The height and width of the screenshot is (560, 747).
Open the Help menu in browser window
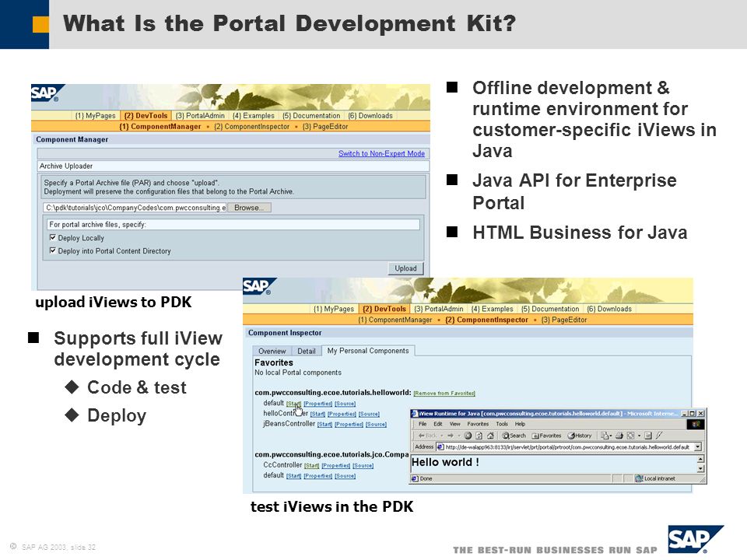pyautogui.click(x=521, y=424)
